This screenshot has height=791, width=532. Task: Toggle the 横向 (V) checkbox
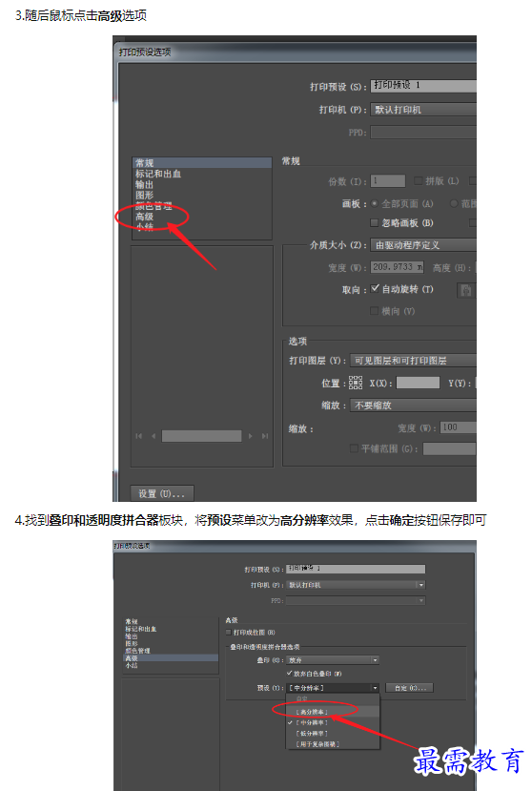click(x=374, y=311)
